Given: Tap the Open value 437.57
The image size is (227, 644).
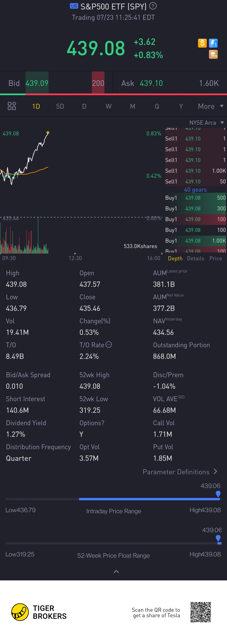Looking at the screenshot, I should click(x=90, y=284).
